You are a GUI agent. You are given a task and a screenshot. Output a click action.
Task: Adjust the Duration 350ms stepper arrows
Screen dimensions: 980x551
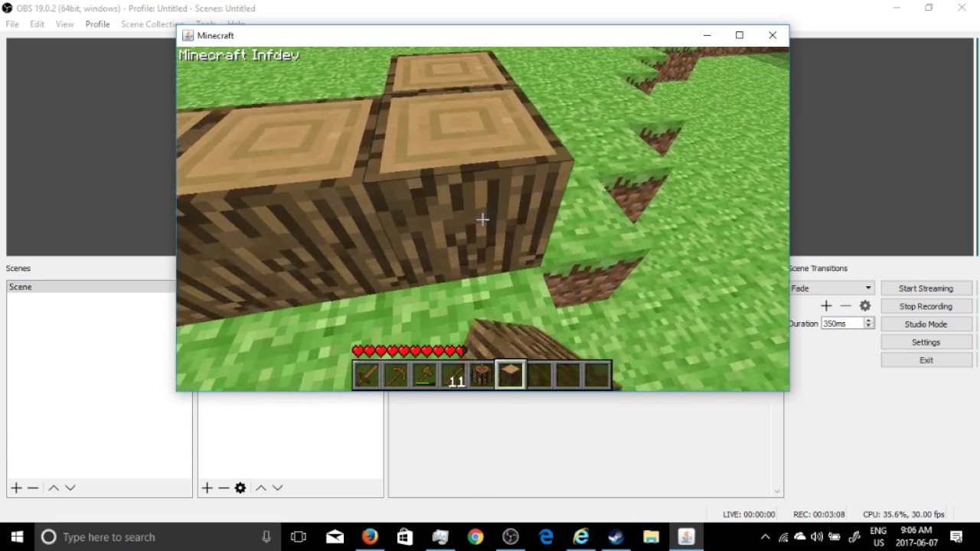pyautogui.click(x=869, y=324)
